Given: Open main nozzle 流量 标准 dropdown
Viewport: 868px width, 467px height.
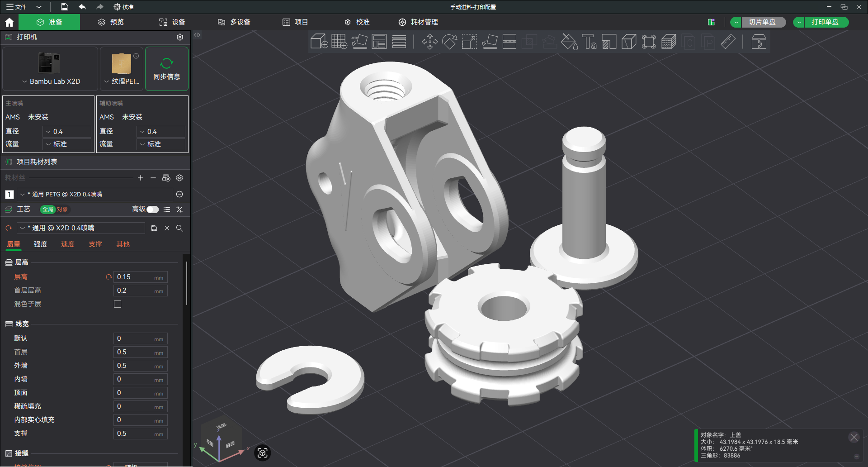Looking at the screenshot, I should [68, 144].
